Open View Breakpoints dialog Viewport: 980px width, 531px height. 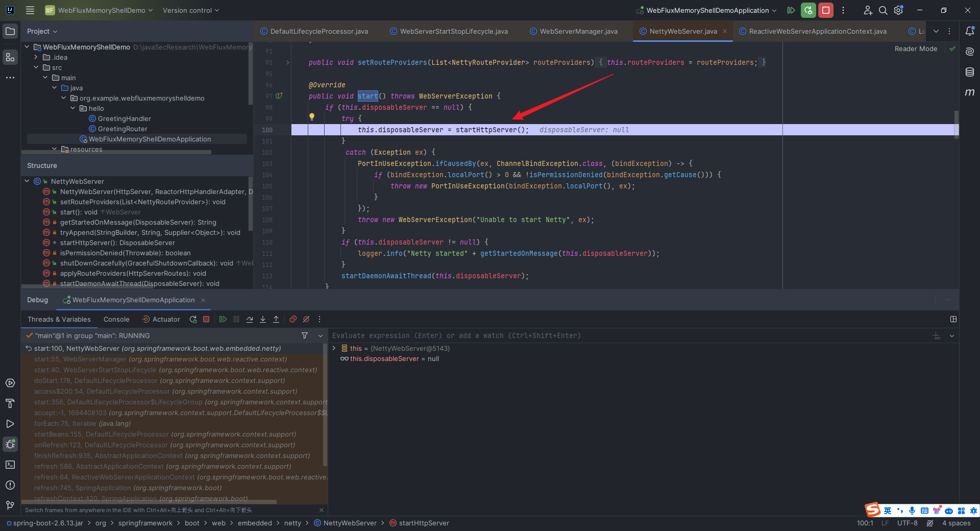[x=293, y=319]
